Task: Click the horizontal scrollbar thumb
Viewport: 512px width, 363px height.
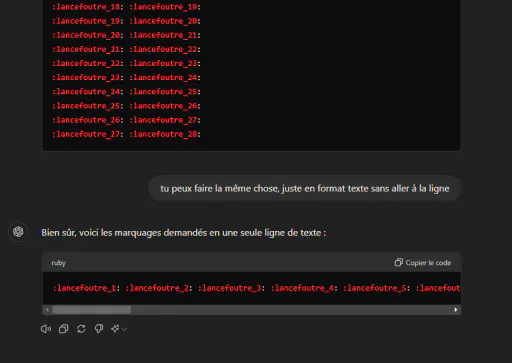Action: 92,310
